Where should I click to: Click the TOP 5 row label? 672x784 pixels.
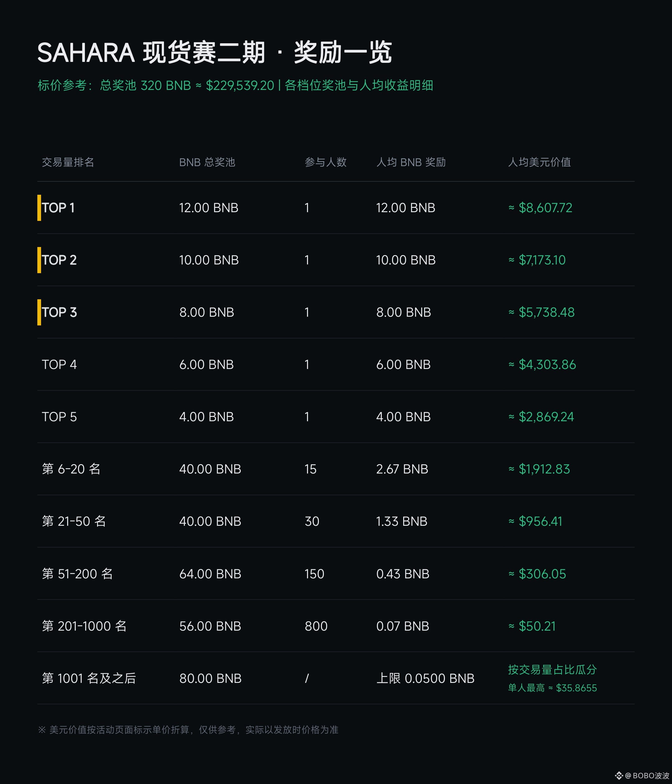coord(59,417)
